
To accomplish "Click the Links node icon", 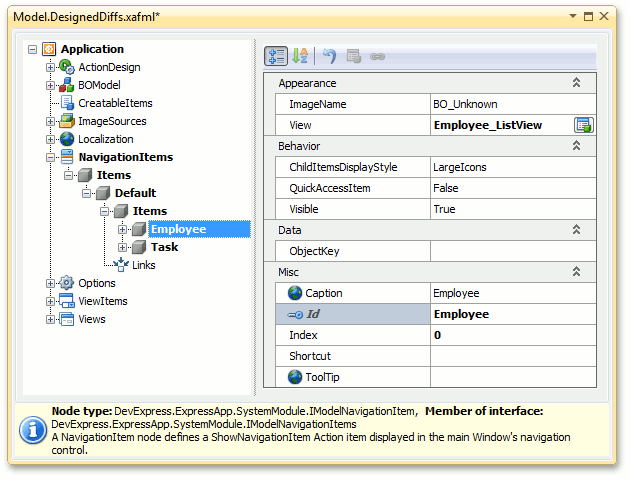I will click(121, 265).
